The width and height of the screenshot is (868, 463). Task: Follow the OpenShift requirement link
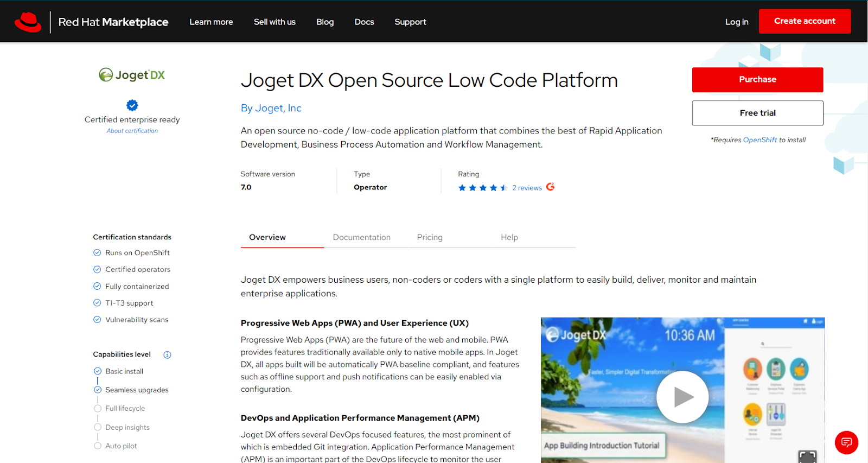[x=760, y=140]
